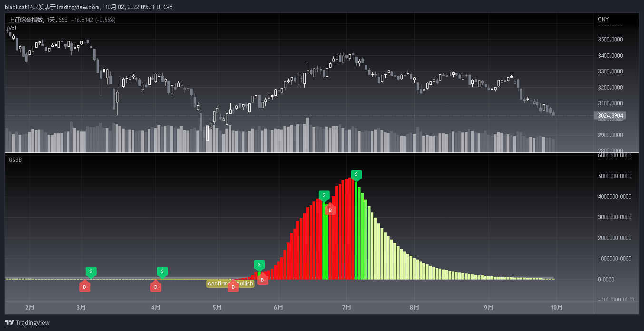Click the GSBB indicator label

(x=15, y=160)
